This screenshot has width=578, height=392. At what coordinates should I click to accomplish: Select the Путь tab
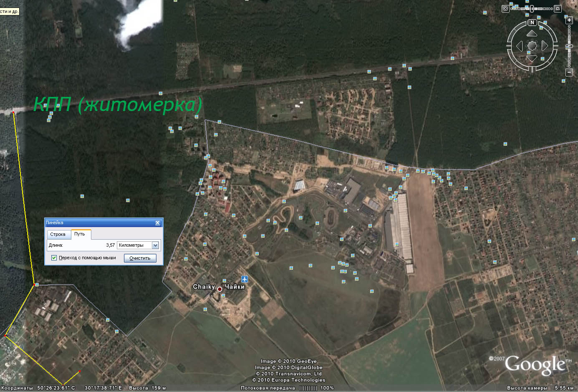(x=80, y=234)
